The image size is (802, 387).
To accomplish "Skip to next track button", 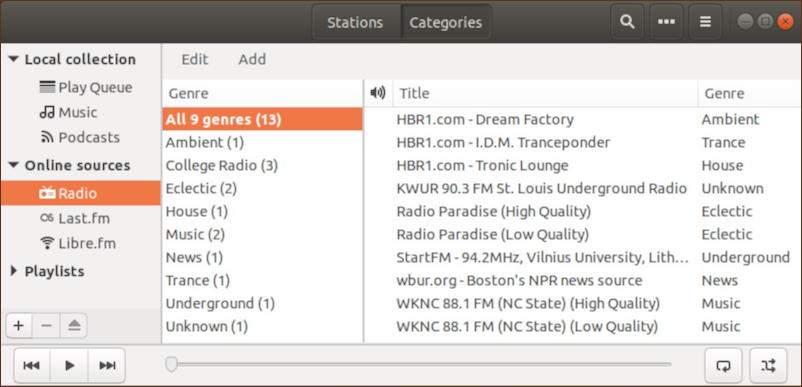I will click(x=107, y=366).
